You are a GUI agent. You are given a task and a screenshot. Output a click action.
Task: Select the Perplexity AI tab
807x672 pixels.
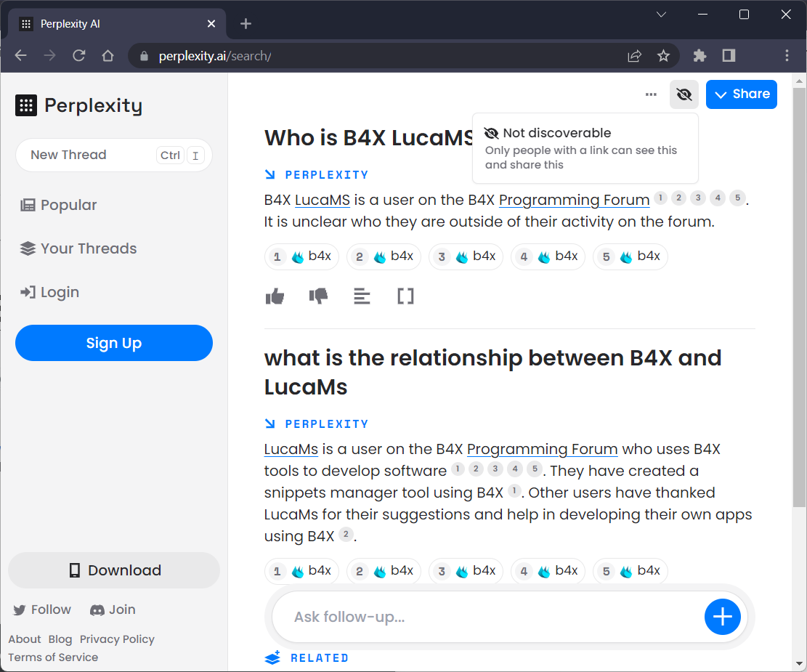point(117,24)
